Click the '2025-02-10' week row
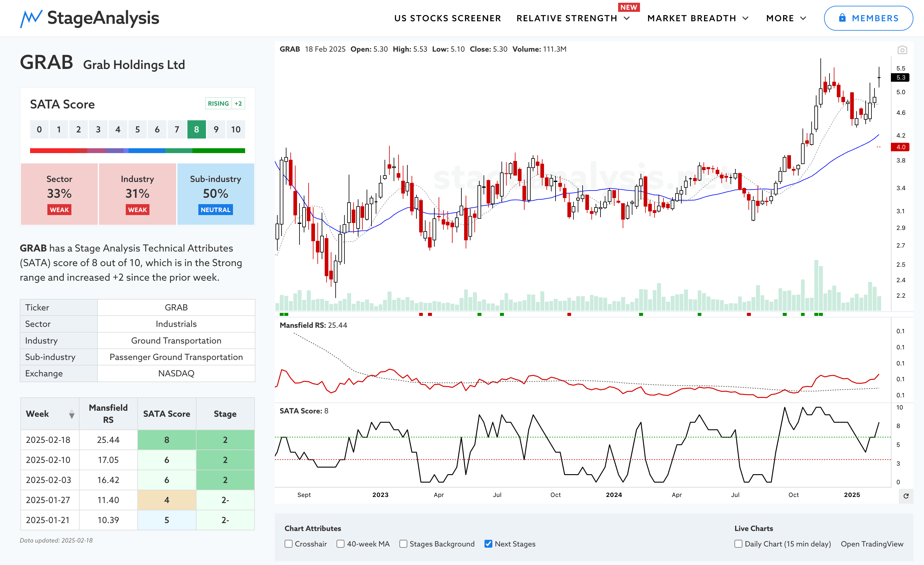 [x=138, y=460]
